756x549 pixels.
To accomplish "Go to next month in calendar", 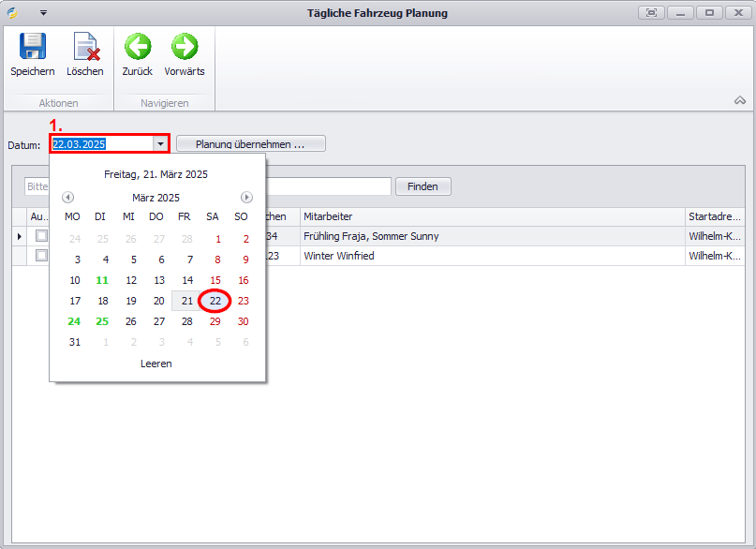I will (246, 198).
